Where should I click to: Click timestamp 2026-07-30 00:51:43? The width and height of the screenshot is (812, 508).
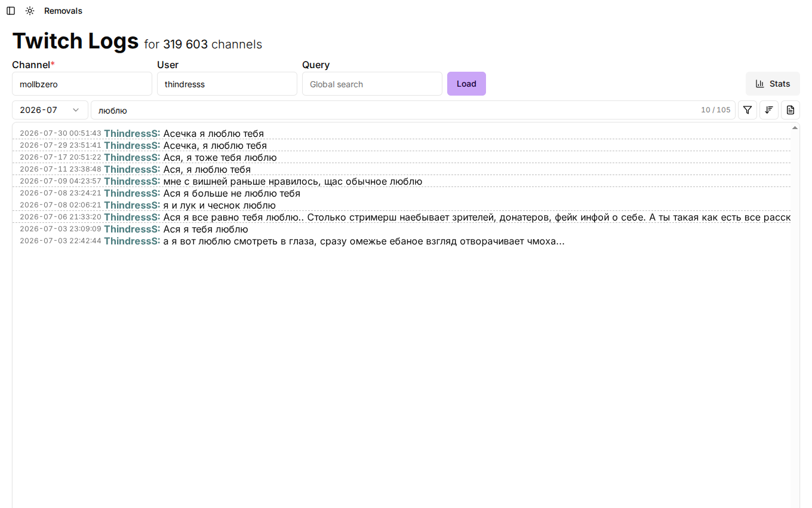(x=60, y=133)
